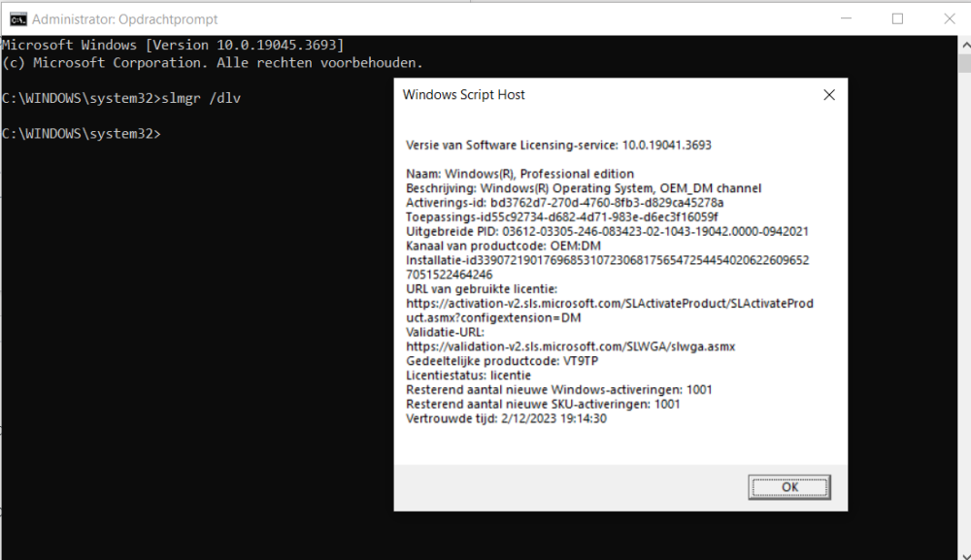This screenshot has height=560, width=971.
Task: Click the Activerings-id line
Action: 564,202
